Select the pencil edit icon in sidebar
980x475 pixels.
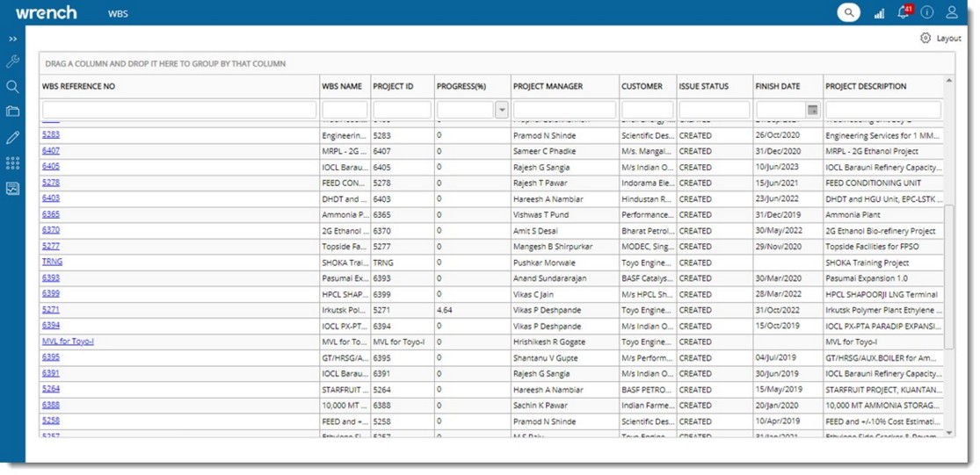(12, 138)
